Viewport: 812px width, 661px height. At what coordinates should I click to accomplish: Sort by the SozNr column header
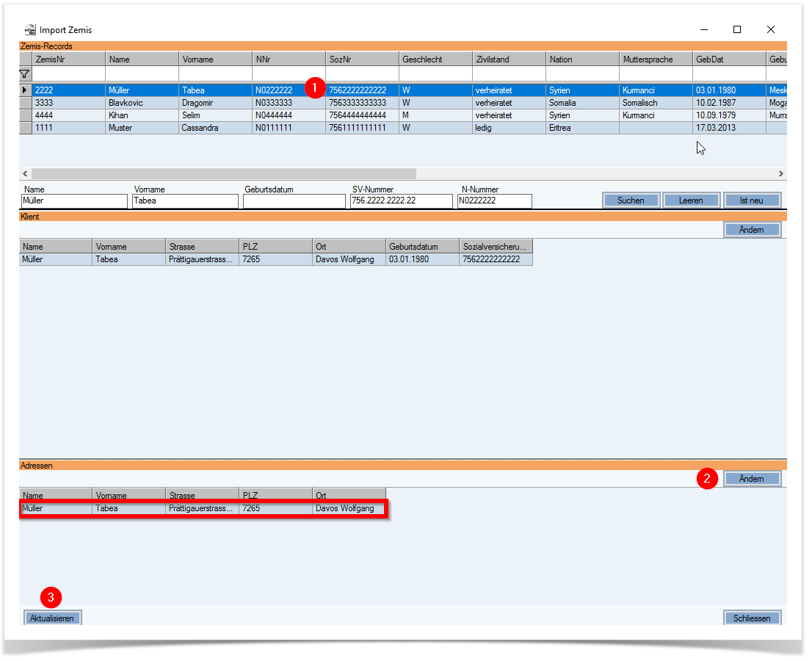(363, 59)
